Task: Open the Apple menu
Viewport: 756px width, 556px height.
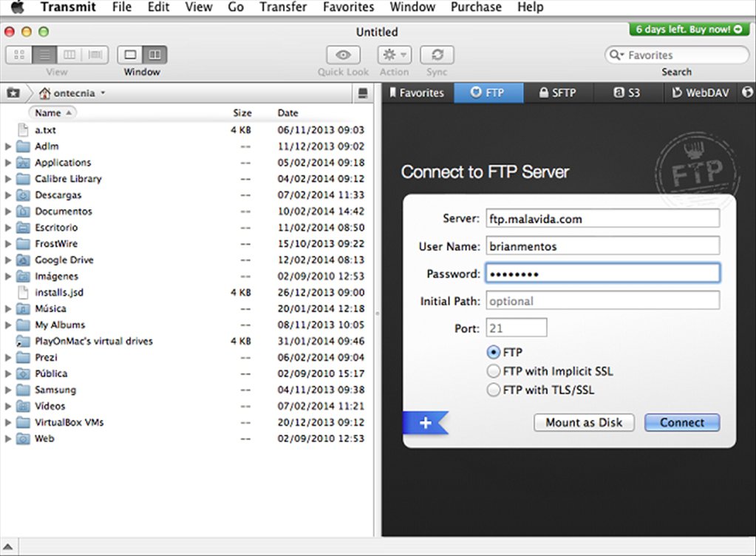Action: (17, 7)
